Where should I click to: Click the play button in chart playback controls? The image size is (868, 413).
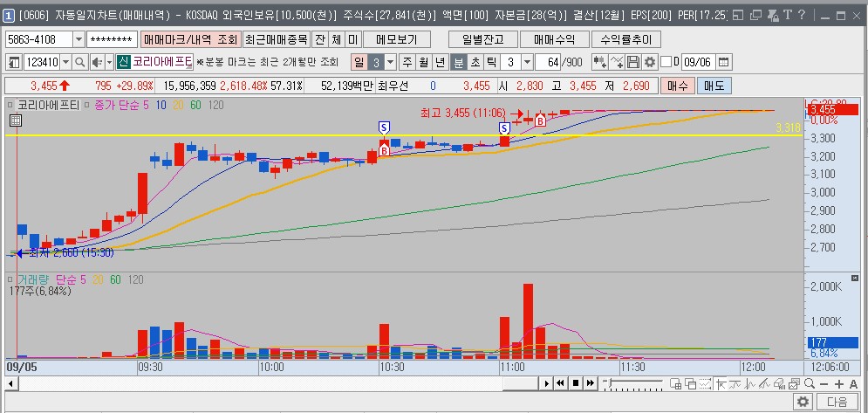547,383
